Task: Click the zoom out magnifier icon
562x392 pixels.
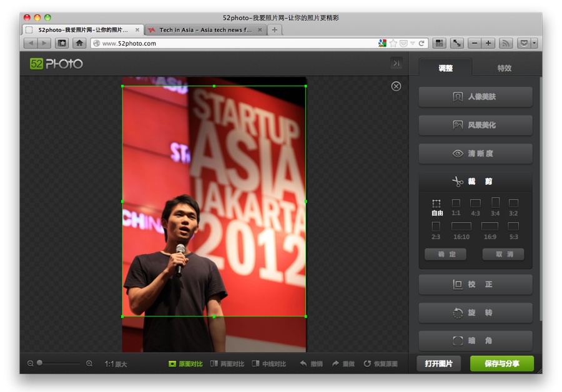Action: pos(31,364)
